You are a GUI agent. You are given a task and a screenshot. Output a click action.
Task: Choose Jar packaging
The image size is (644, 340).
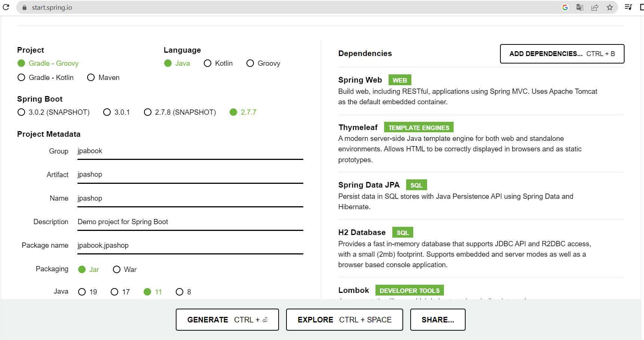point(89,269)
